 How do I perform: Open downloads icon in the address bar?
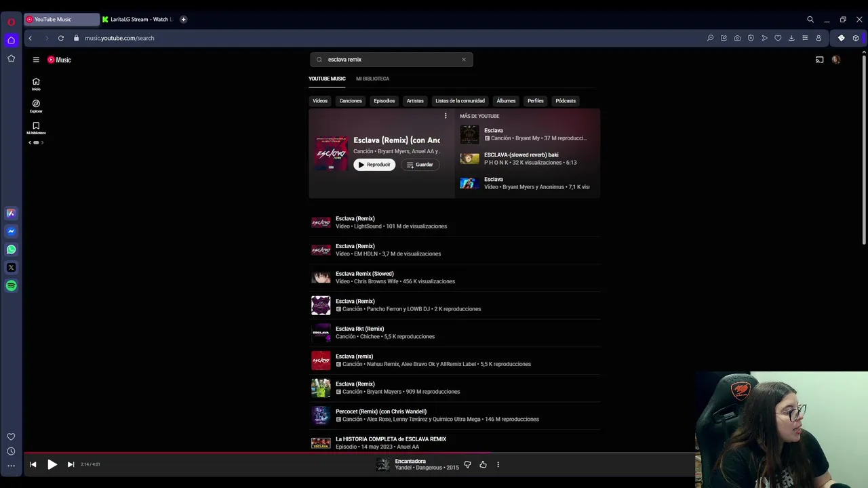[791, 38]
